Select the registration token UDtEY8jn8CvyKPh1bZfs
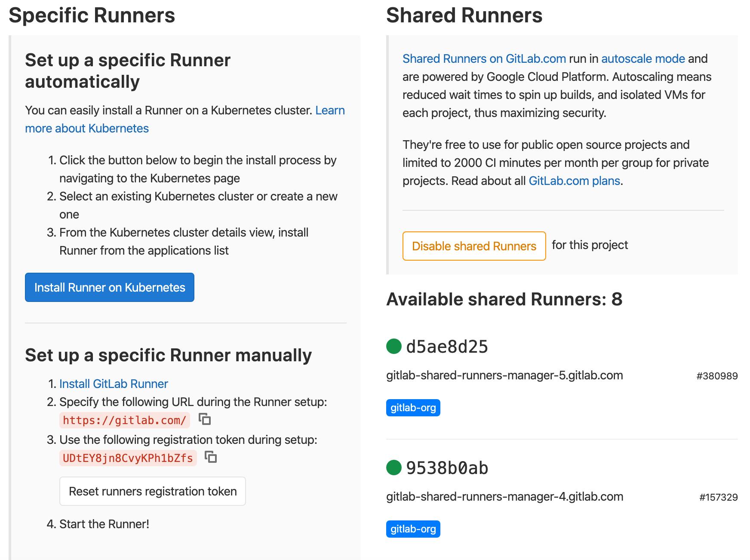This screenshot has width=750, height=560. tap(127, 458)
